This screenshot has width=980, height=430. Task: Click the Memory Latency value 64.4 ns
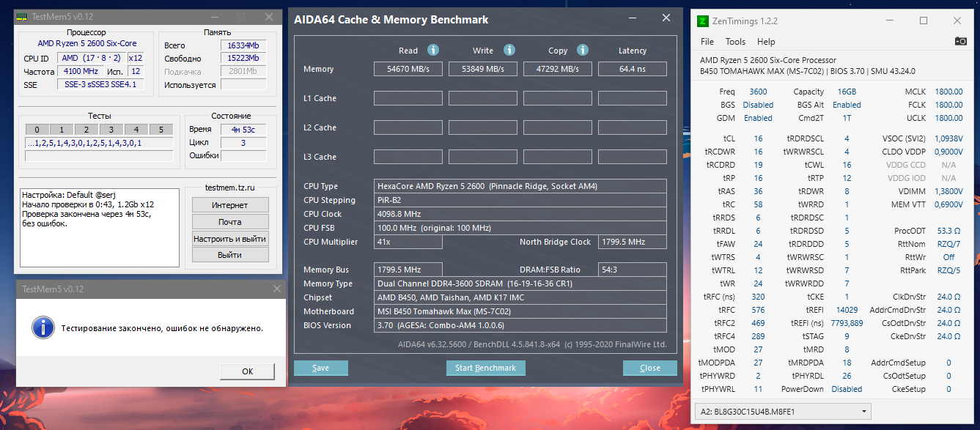click(x=633, y=69)
